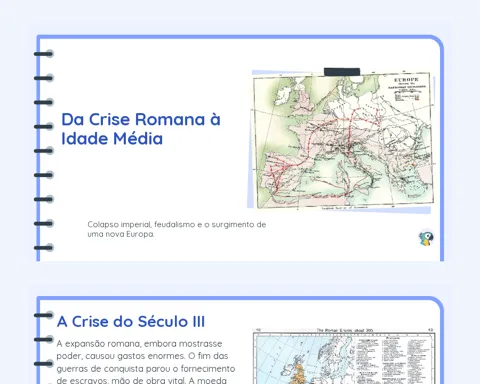Click the 'EUROPE' title text on the first map
The width and height of the screenshot is (480, 384).
pyautogui.click(x=406, y=80)
